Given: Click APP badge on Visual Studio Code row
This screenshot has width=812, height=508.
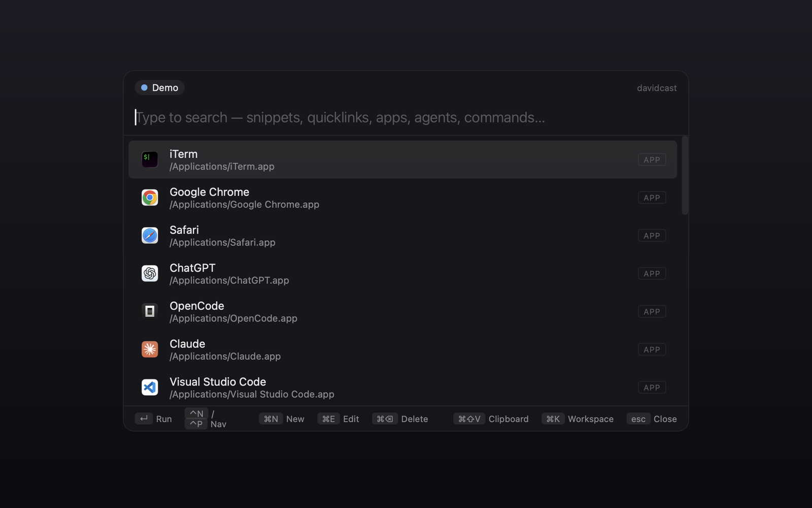Looking at the screenshot, I should tap(652, 388).
